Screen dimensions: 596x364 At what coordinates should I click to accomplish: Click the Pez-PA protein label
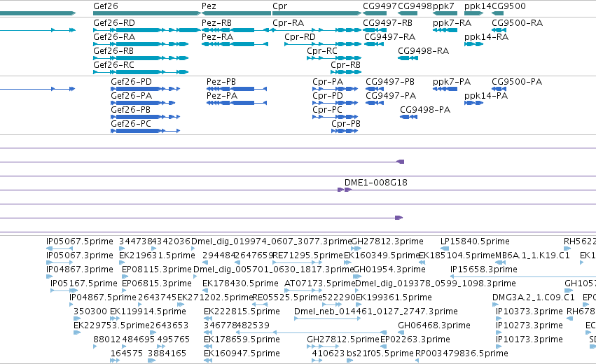click(x=222, y=96)
